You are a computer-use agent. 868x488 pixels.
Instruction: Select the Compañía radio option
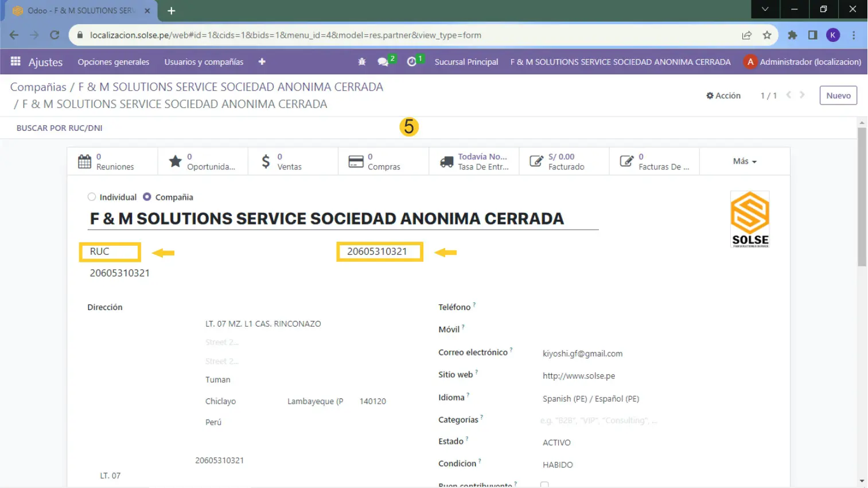pos(147,196)
